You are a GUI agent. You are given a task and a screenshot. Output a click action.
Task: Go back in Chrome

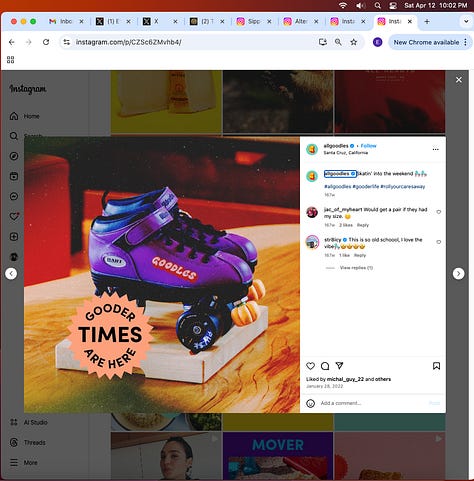(x=12, y=42)
